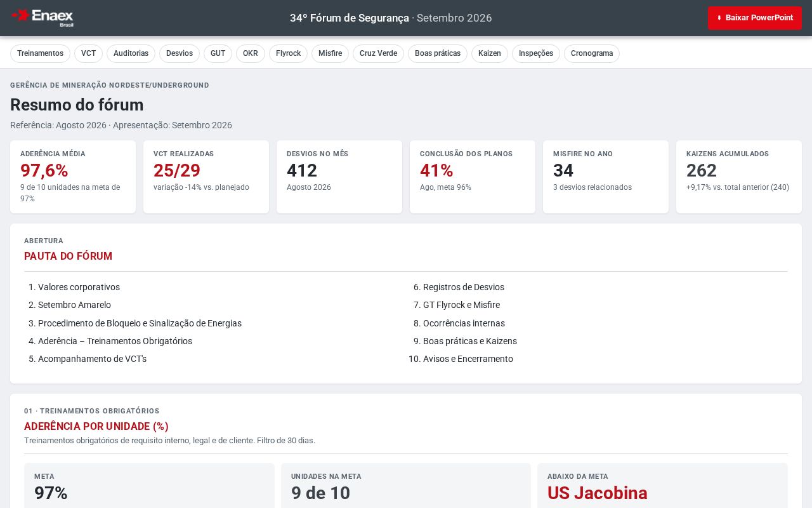This screenshot has width=812, height=508.
Task: Click agenda item GT Flyrock e Misfire
Action: pyautogui.click(x=461, y=305)
